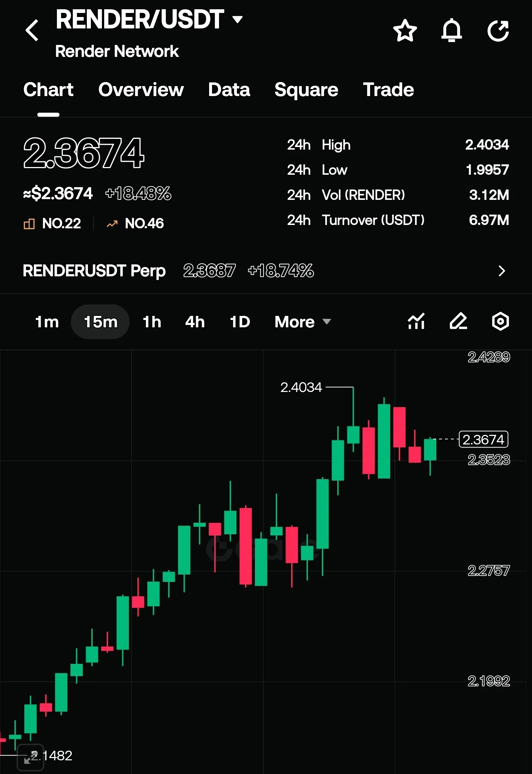Select the 1D timeframe
The image size is (532, 774).
click(240, 322)
